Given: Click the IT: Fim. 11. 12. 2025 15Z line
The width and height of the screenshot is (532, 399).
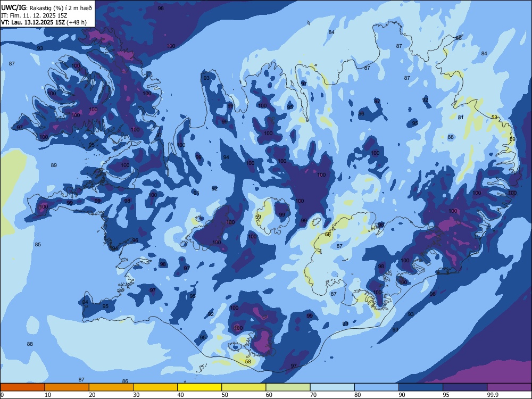Looking at the screenshot, I should click(x=34, y=15).
